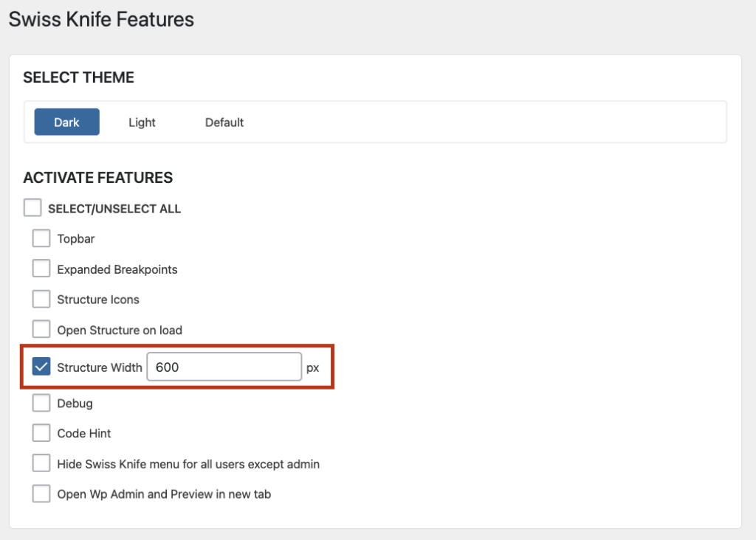Screen dimensions: 756x540
Task: Choose the Default theme option
Action: (224, 122)
